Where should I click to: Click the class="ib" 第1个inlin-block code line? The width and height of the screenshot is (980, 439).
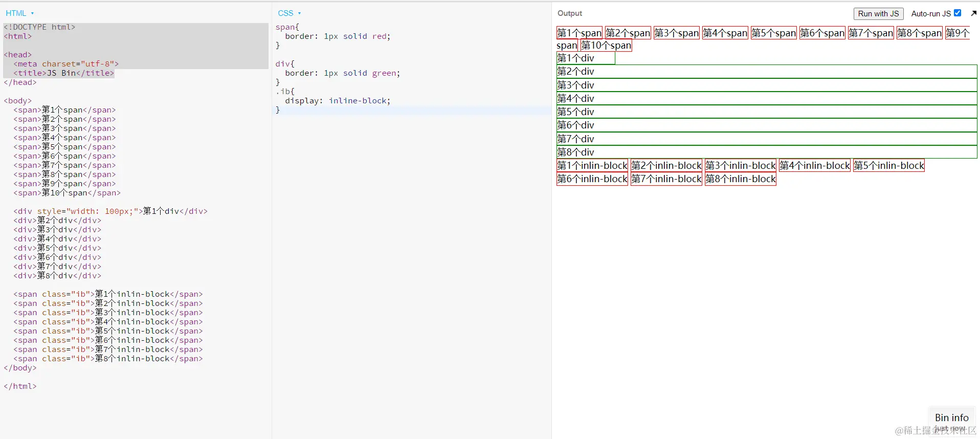pos(108,294)
